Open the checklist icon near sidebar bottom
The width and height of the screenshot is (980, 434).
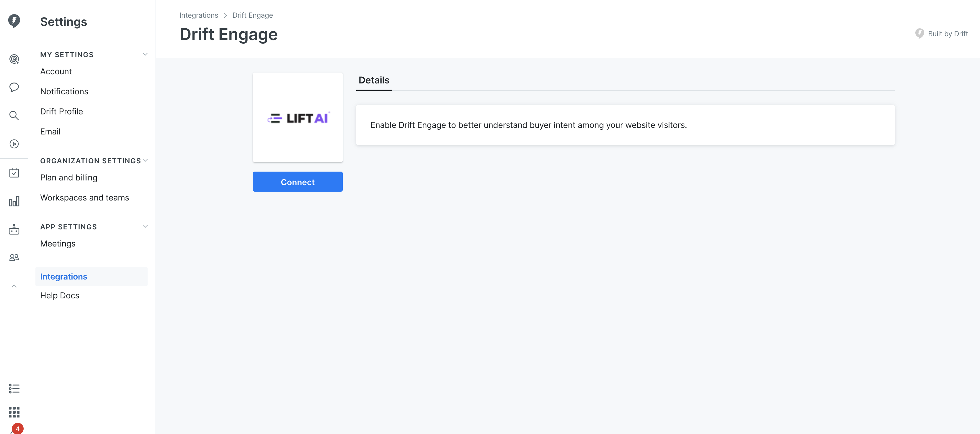14,388
